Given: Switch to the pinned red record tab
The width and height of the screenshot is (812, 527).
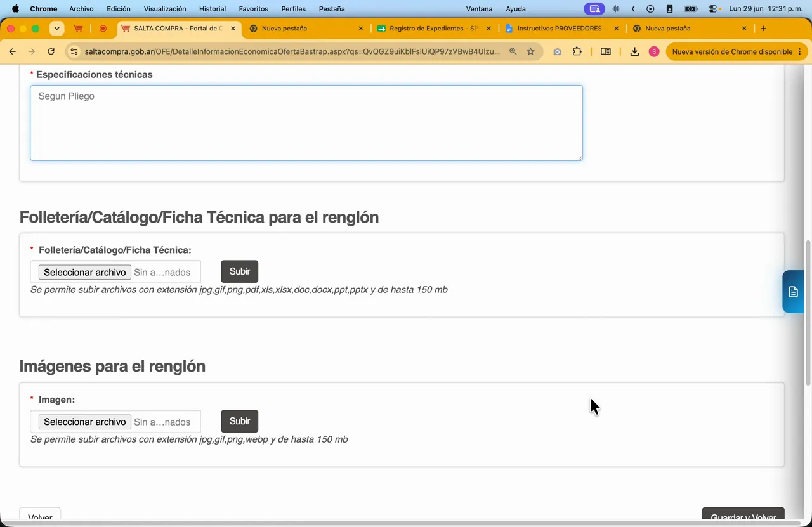Looking at the screenshot, I should tap(103, 29).
